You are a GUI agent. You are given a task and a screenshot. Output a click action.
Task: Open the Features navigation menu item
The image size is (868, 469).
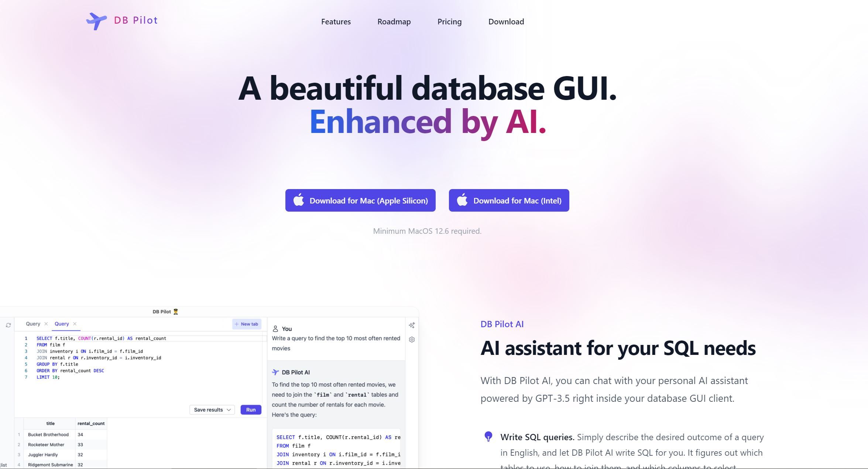click(336, 21)
